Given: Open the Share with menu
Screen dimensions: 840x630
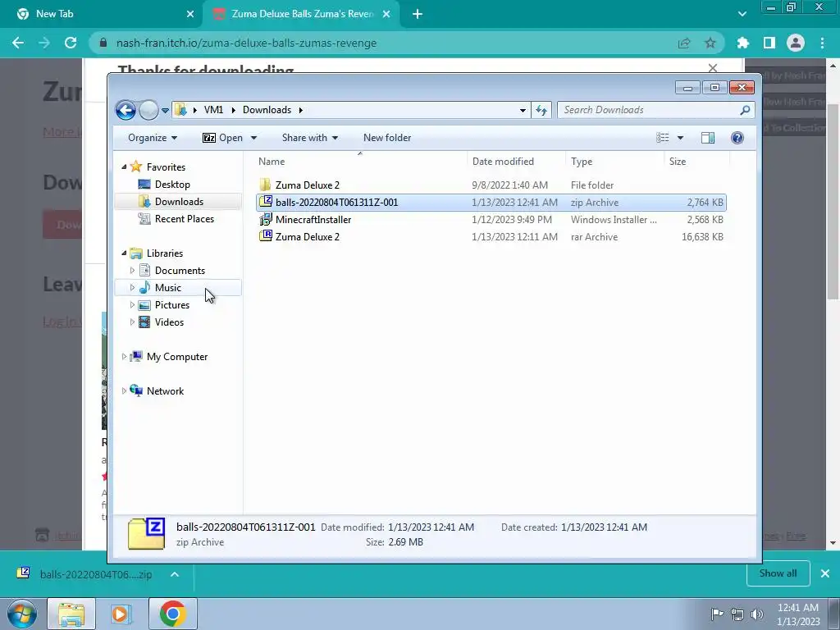Looking at the screenshot, I should point(309,138).
